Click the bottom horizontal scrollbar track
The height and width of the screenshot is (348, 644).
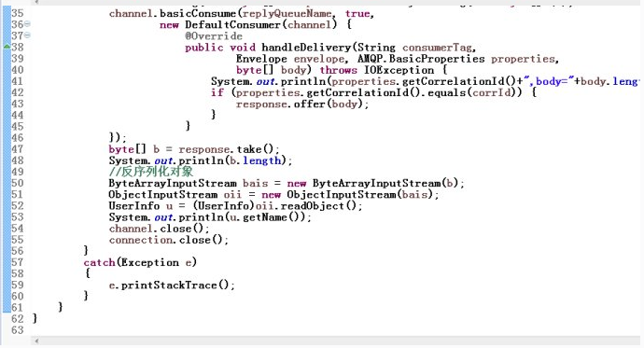pos(337,341)
